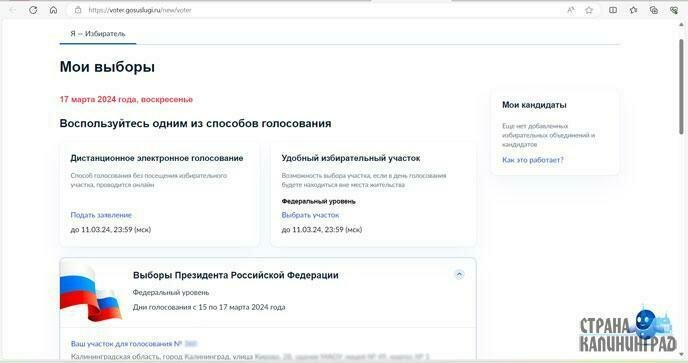
Task: Click the date '17 марта 2024 года, воскресенье'
Action: (126, 100)
